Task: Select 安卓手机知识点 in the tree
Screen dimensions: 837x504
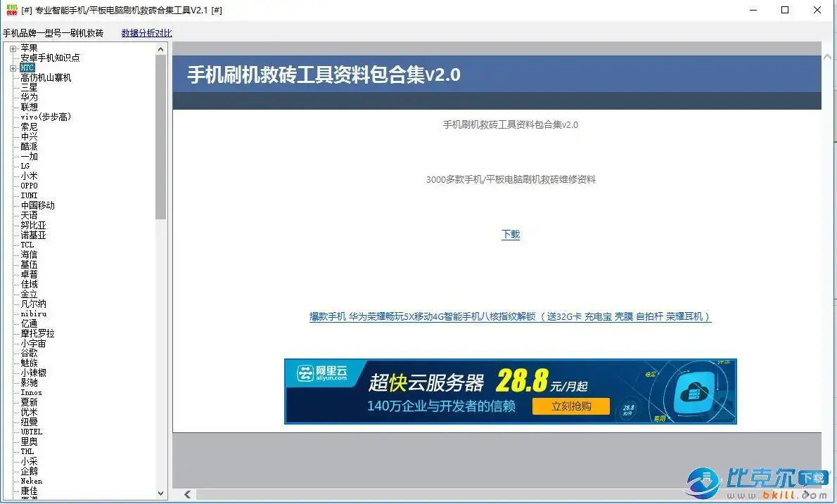Action: (x=50, y=58)
